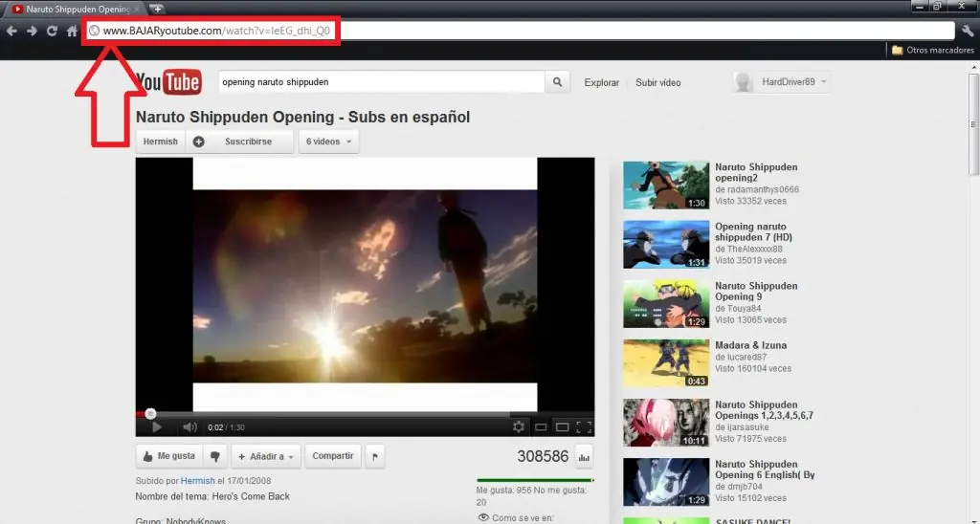Open Naruto Shippuden opening2 thumbnail

click(x=666, y=185)
